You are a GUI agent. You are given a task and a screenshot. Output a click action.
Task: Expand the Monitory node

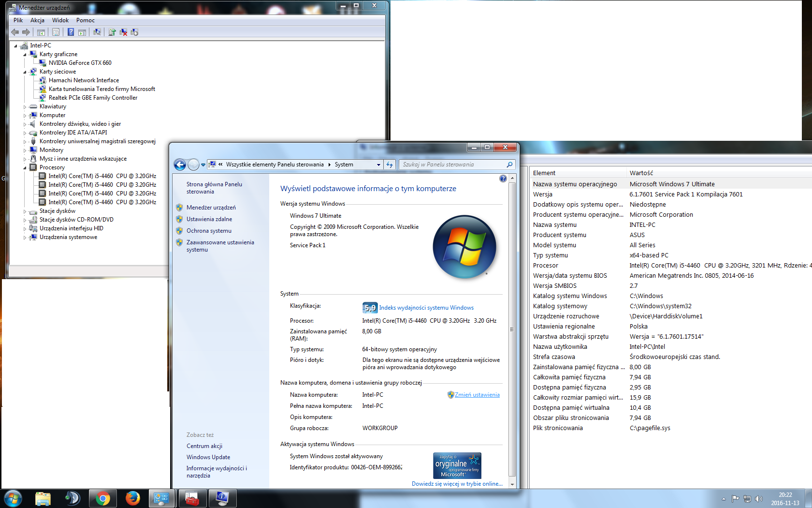pos(25,150)
